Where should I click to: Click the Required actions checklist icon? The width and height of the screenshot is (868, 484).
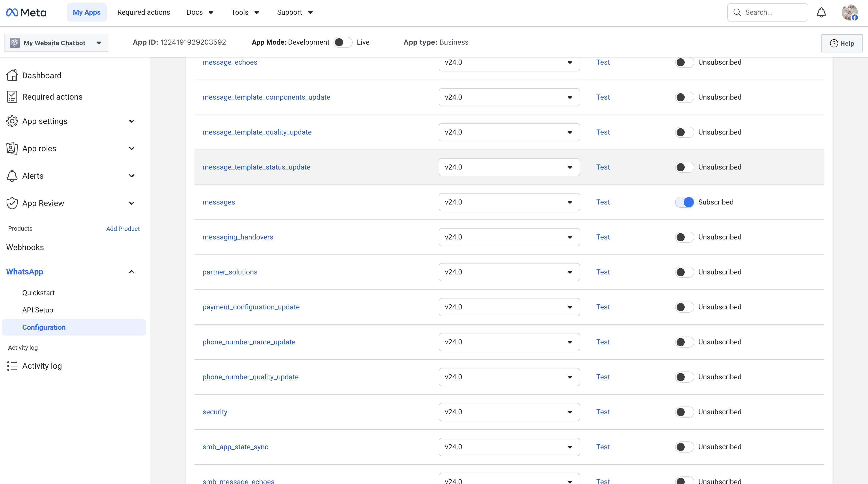click(x=12, y=97)
